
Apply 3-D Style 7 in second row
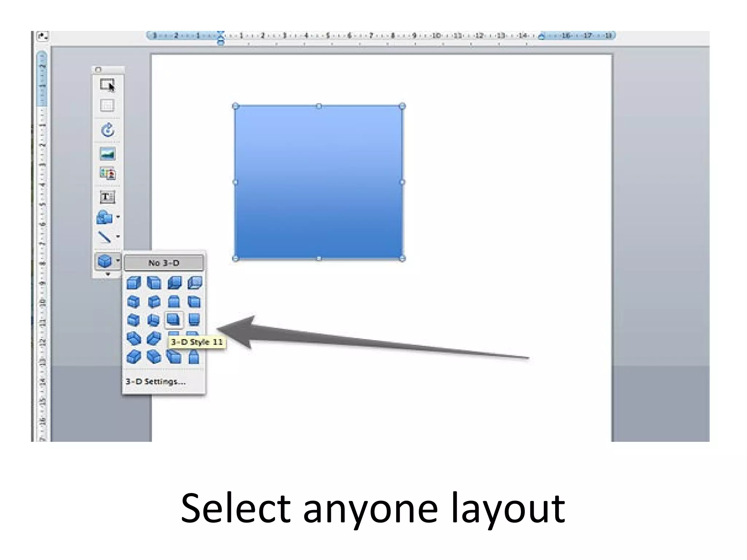pos(174,302)
